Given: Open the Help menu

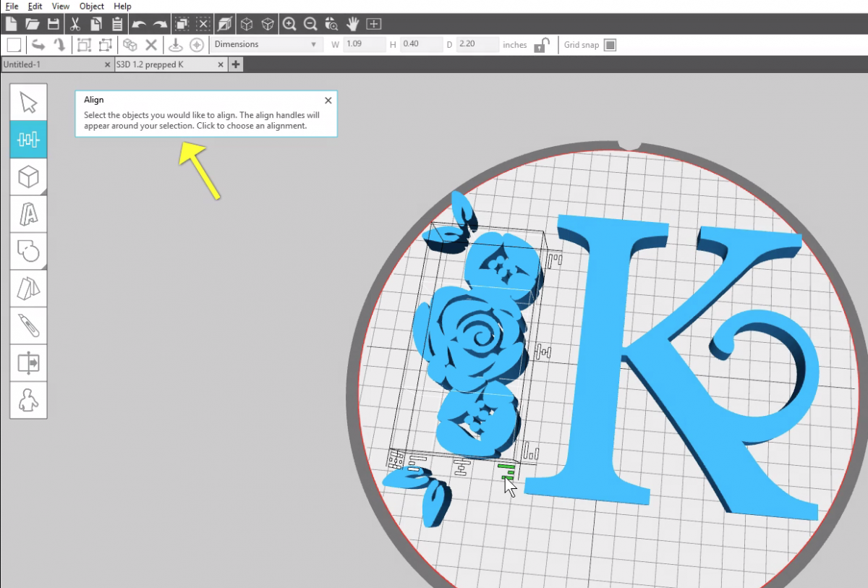Looking at the screenshot, I should 122,6.
